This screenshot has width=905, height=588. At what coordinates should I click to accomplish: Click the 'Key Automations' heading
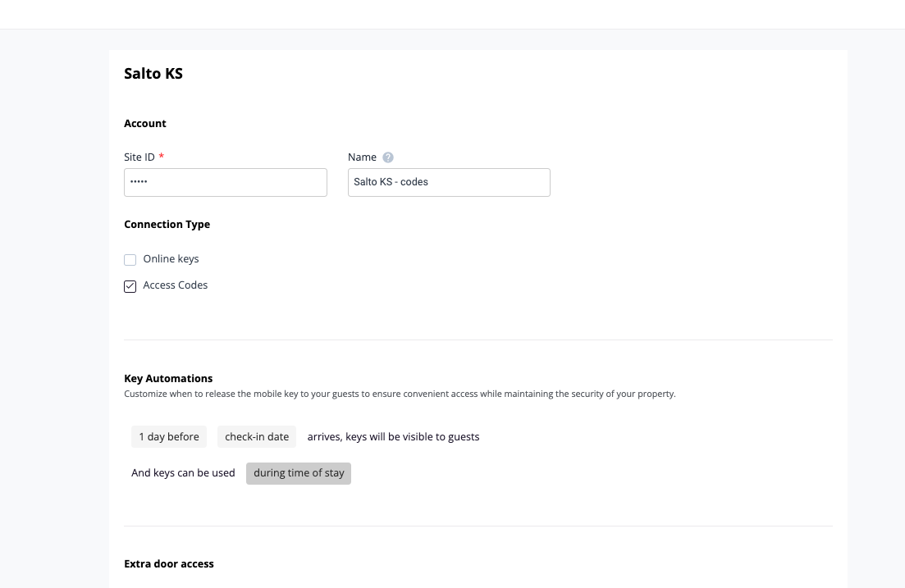168,379
